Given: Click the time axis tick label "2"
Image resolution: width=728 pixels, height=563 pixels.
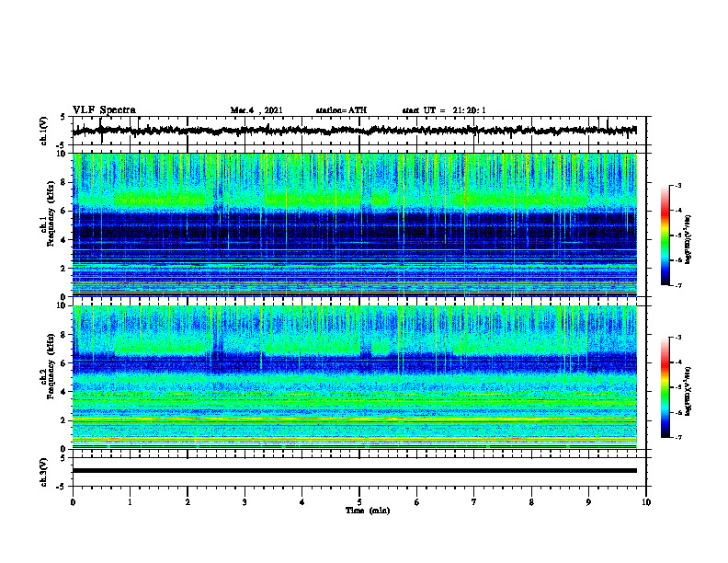Looking at the screenshot, I should click(188, 502).
